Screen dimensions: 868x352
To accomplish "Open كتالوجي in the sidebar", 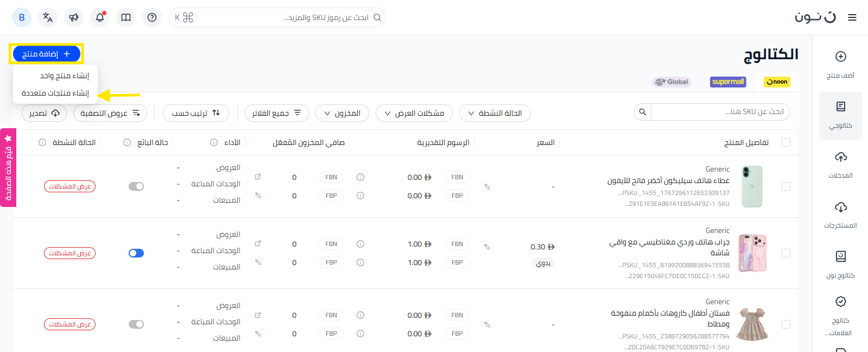I will tap(840, 115).
